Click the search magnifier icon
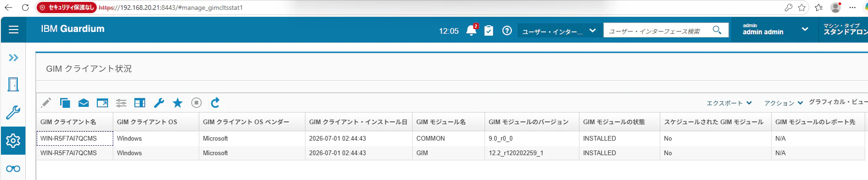Viewport: 868px width, 180px height. 717,30
